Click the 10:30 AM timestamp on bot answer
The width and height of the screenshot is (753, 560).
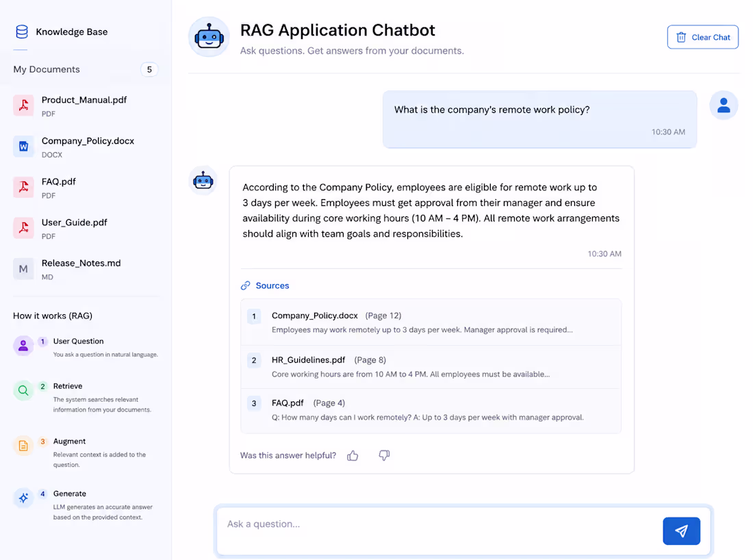click(x=604, y=254)
